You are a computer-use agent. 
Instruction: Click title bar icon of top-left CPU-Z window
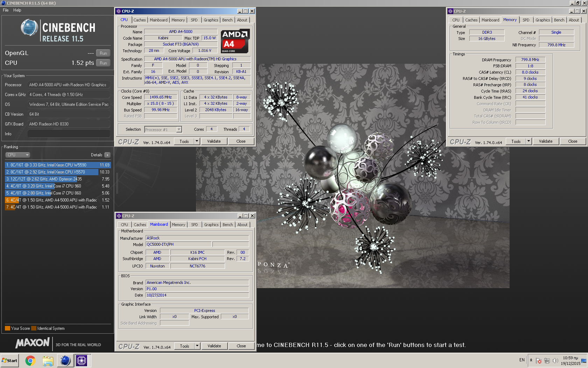[x=119, y=11]
